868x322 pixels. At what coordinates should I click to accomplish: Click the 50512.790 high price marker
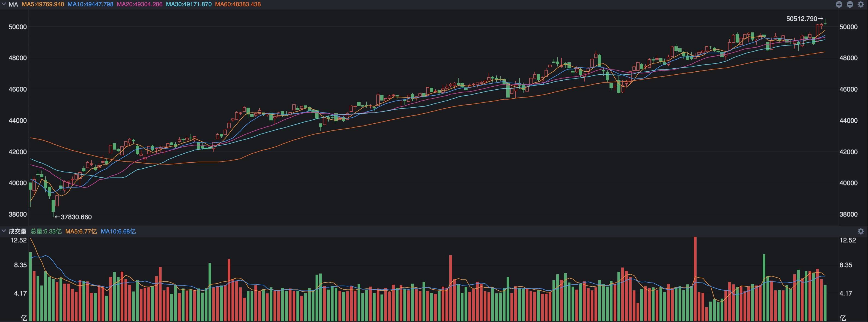804,19
